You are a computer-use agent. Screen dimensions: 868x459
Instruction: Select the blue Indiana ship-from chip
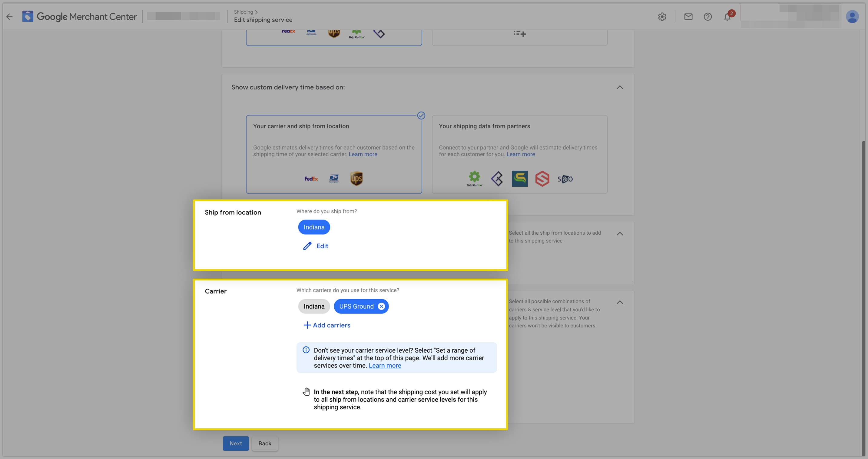coord(314,227)
